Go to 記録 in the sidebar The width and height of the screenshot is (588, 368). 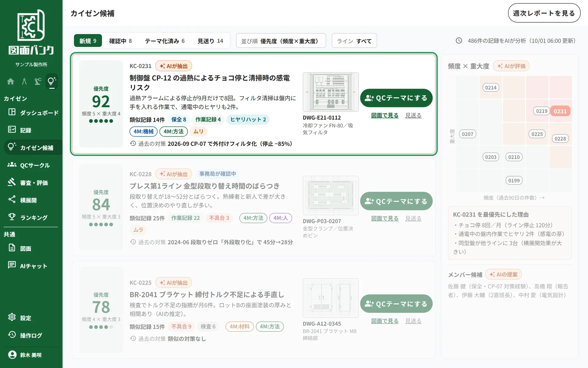pos(33,130)
